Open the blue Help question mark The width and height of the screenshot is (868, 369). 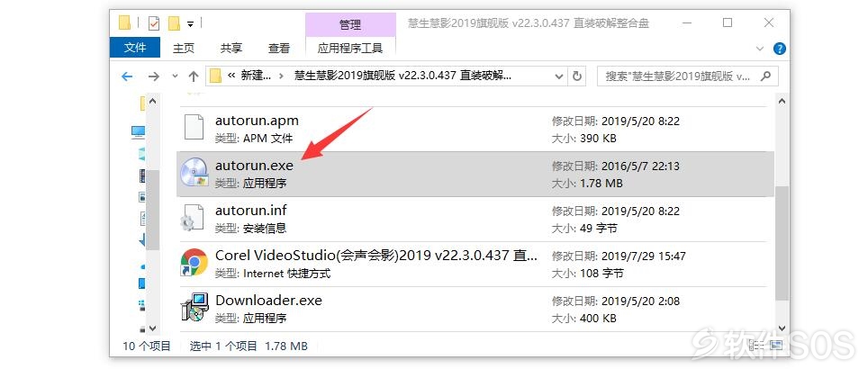pyautogui.click(x=780, y=48)
